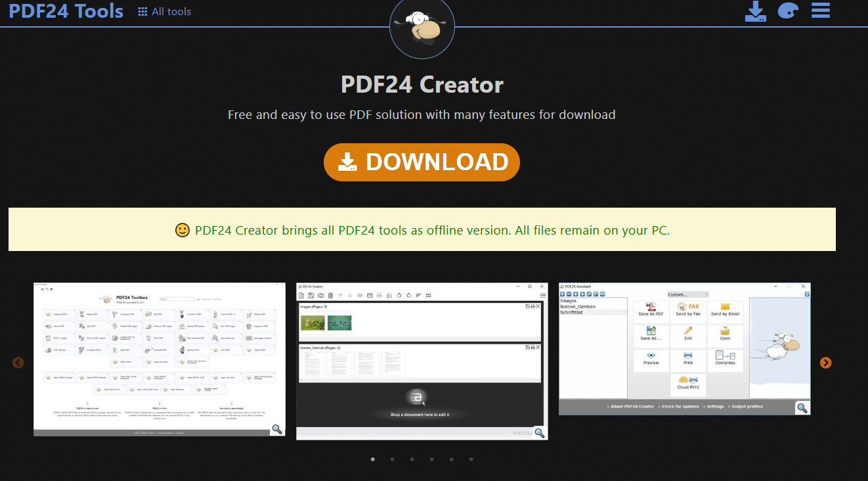Advance carousel with the orange next arrow

tap(826, 363)
